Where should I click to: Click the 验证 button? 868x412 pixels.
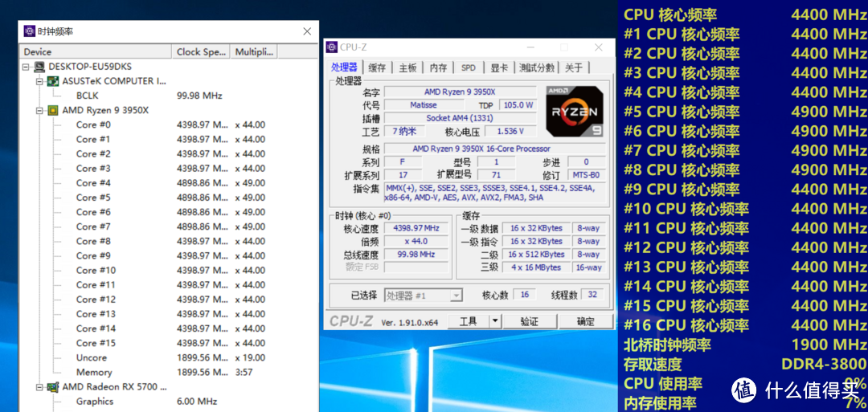click(x=529, y=321)
